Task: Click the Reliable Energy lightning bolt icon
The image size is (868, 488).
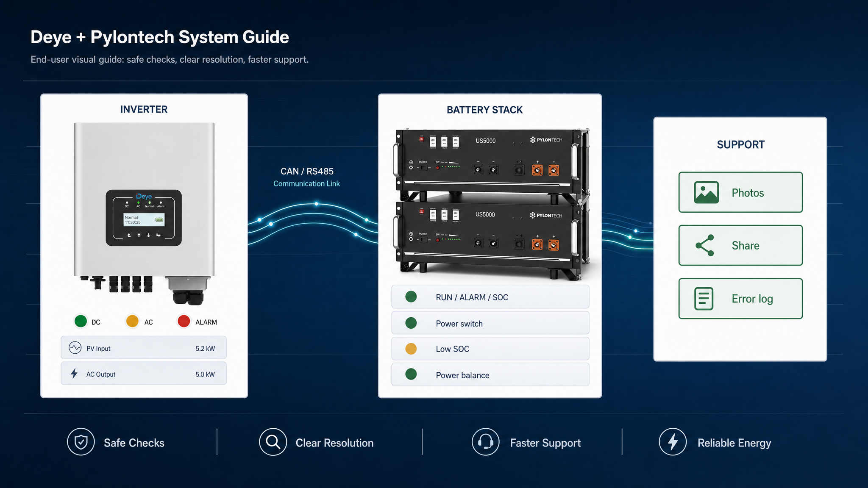Action: (x=673, y=442)
